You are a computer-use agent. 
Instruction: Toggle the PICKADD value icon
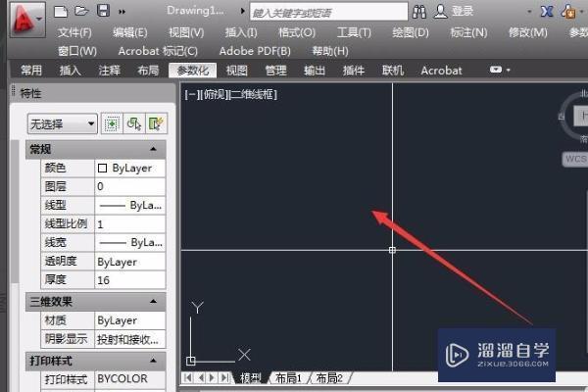[112, 123]
